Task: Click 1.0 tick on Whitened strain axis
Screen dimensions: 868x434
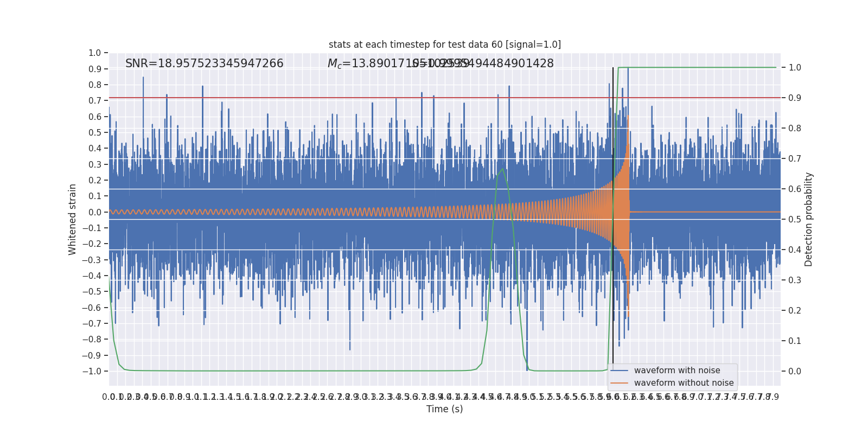Action: click(x=95, y=53)
